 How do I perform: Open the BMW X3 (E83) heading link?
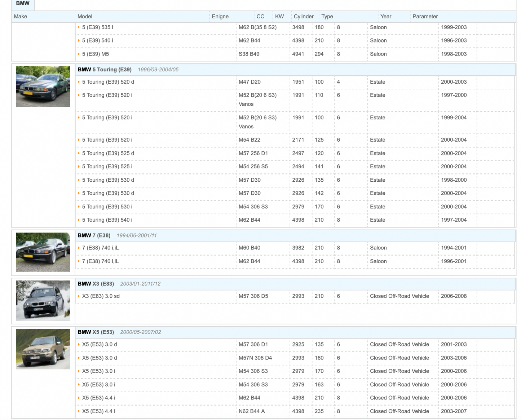[96, 284]
